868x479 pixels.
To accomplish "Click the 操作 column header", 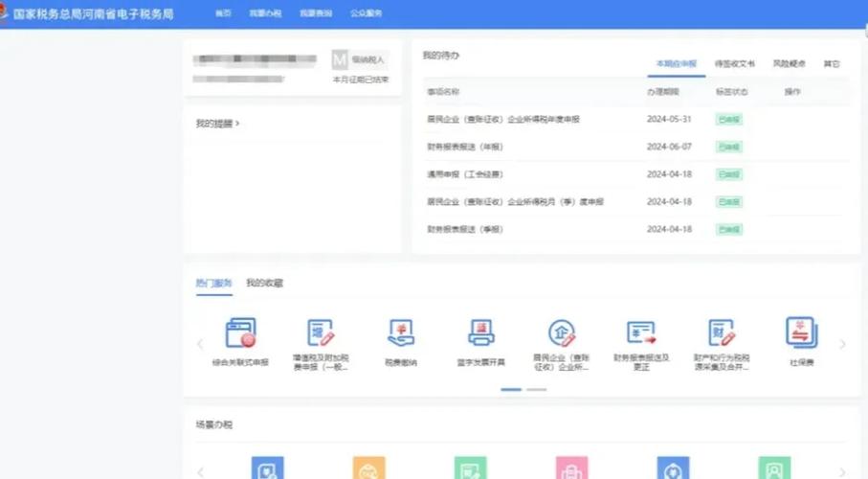I will click(792, 91).
